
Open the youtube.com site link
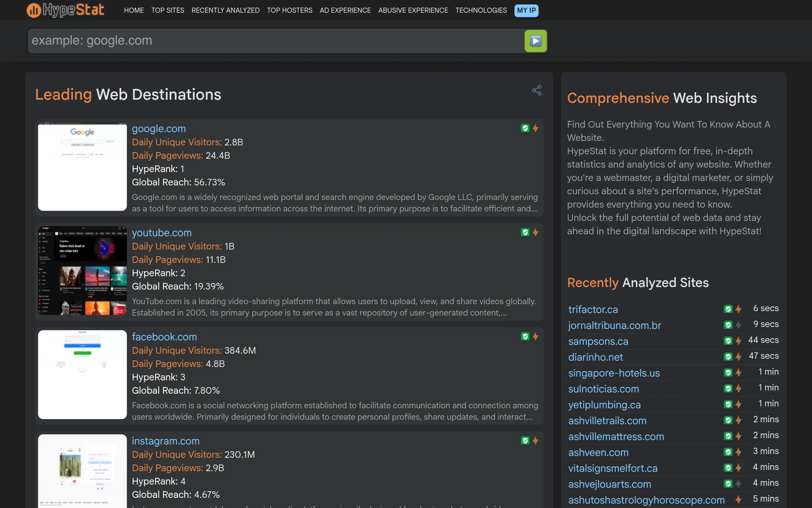(x=162, y=233)
